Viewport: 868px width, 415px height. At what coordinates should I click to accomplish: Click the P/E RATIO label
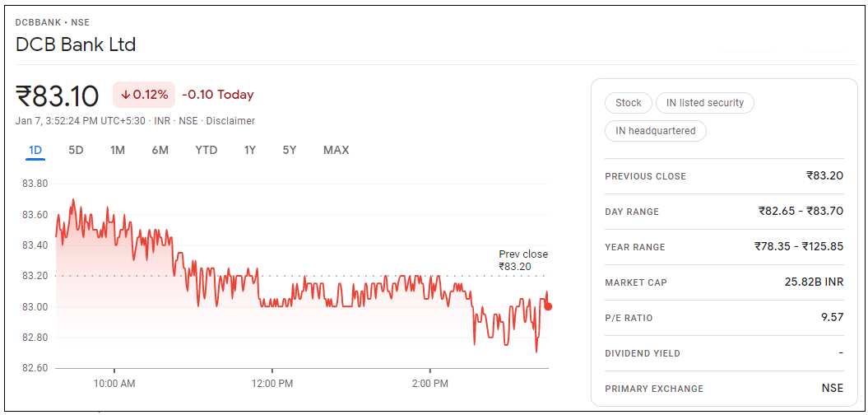(x=629, y=318)
